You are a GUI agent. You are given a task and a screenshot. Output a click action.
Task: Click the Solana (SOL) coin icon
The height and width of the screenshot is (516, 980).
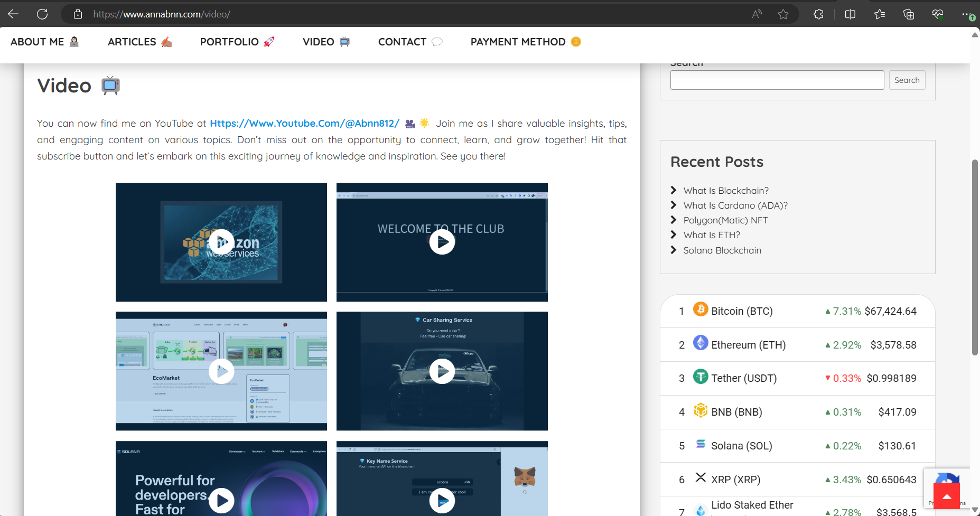click(x=701, y=444)
